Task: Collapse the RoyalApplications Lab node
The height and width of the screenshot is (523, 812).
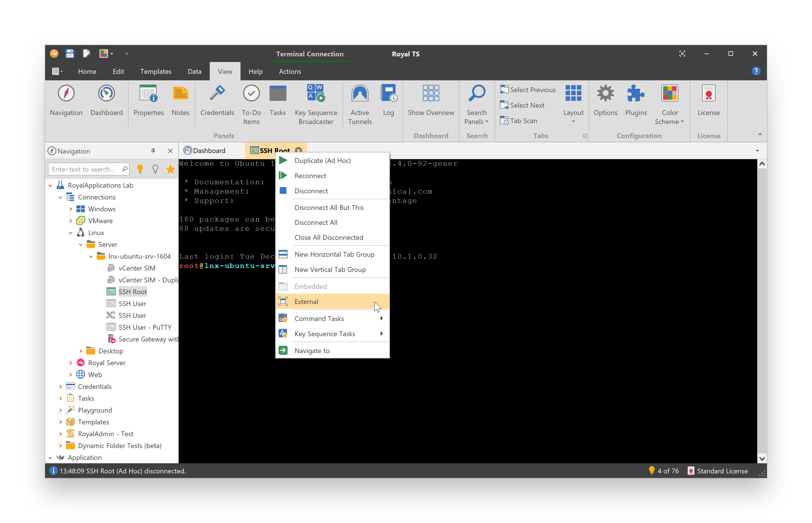Action: (50, 185)
